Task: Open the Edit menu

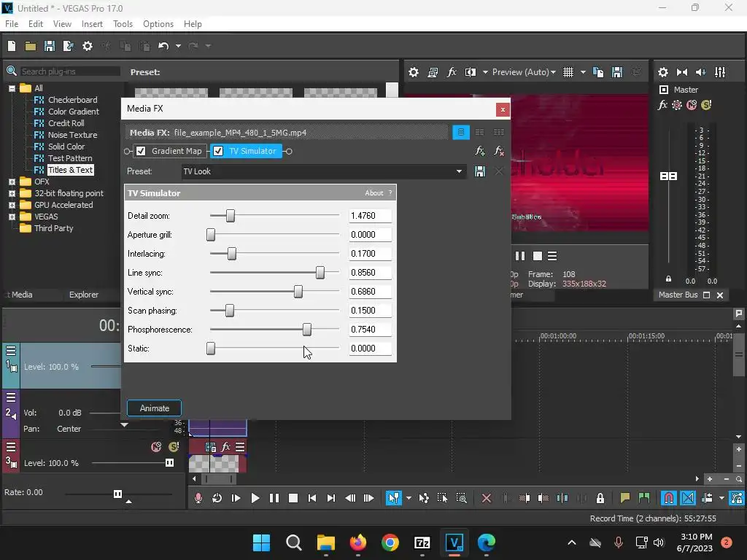Action: [35, 24]
